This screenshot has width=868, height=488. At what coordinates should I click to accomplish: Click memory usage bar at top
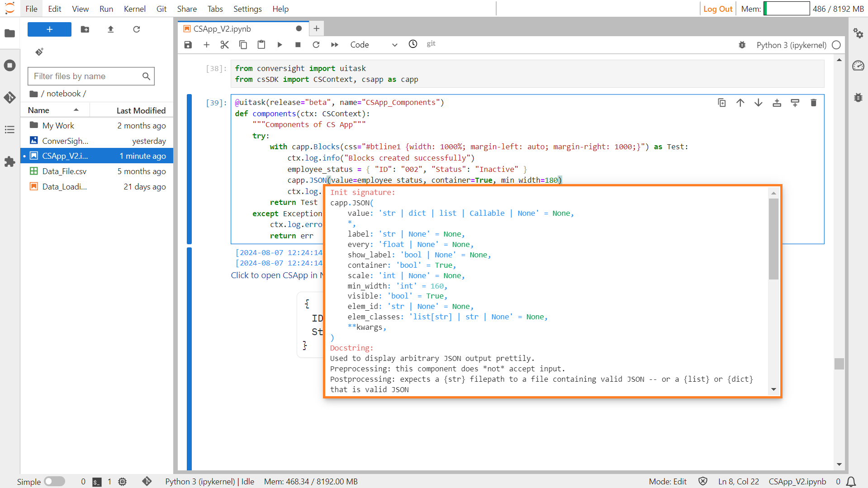(787, 9)
